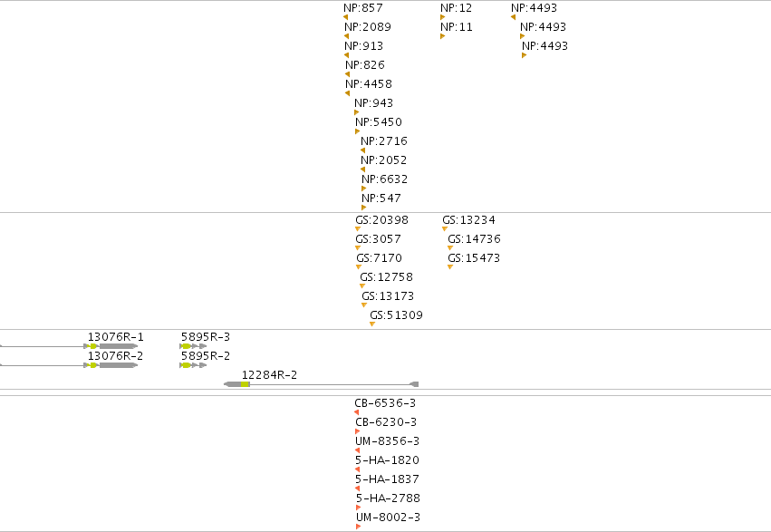
Task: Select the NP:913 feature label
Action: 364,46
